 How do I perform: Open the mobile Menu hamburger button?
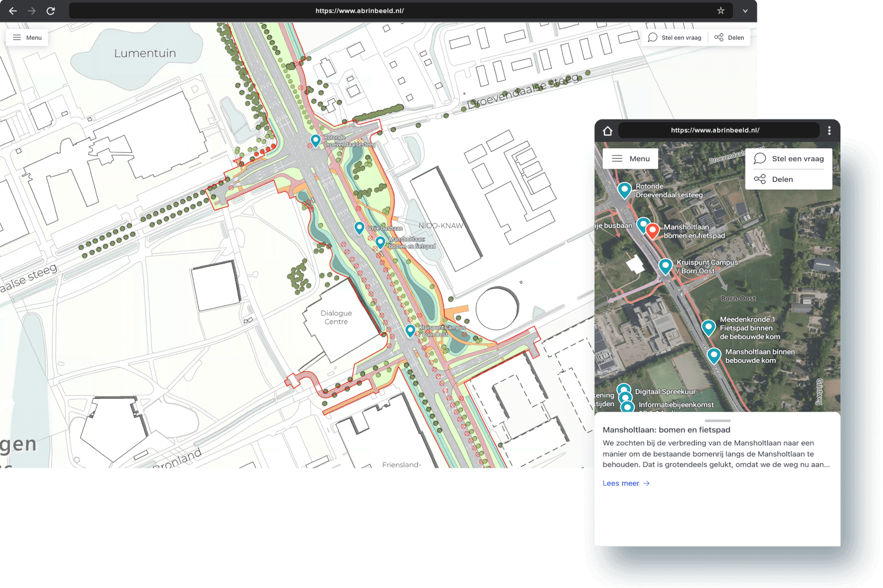click(x=630, y=159)
